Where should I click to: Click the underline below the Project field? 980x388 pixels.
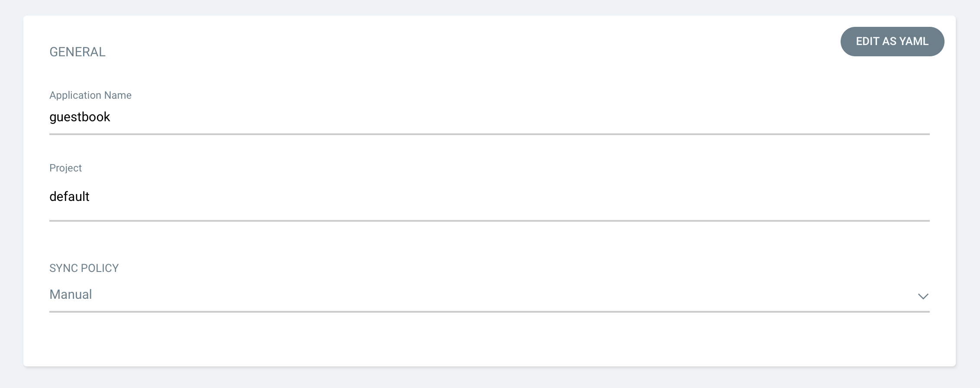(x=490, y=221)
